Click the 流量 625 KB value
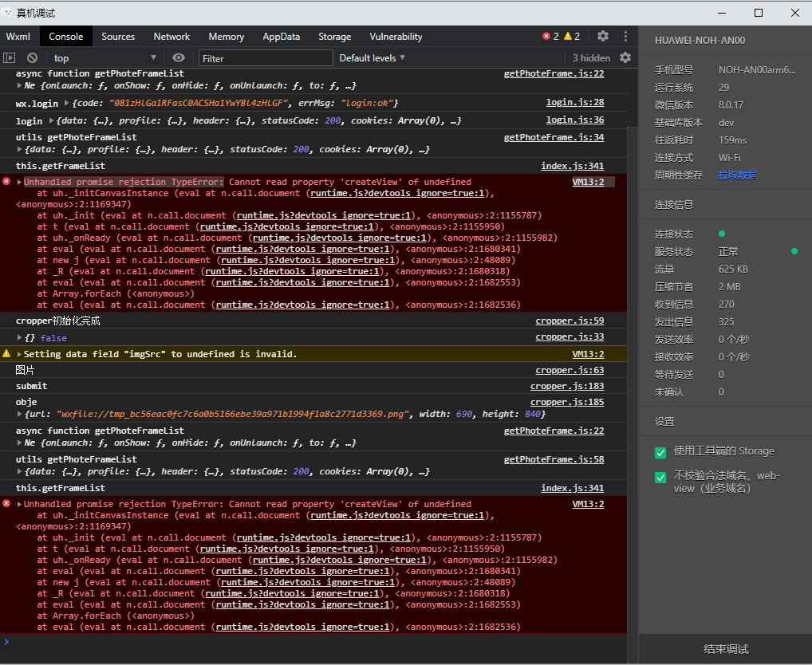This screenshot has height=665, width=812. point(733,269)
